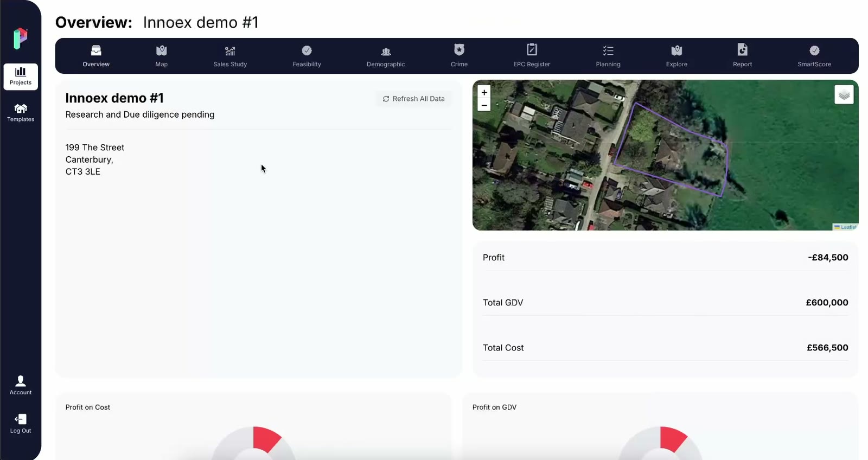Click the Refresh All Data label

point(419,99)
